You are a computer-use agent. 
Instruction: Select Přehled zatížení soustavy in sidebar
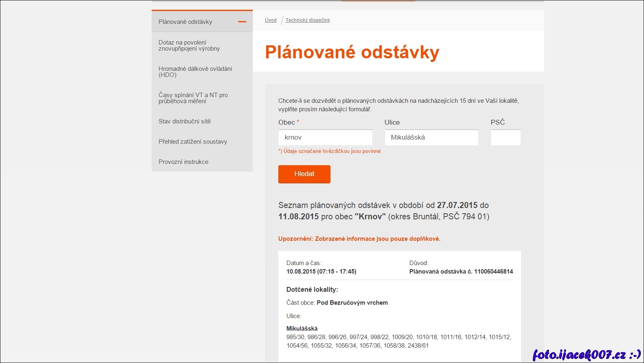(x=193, y=142)
